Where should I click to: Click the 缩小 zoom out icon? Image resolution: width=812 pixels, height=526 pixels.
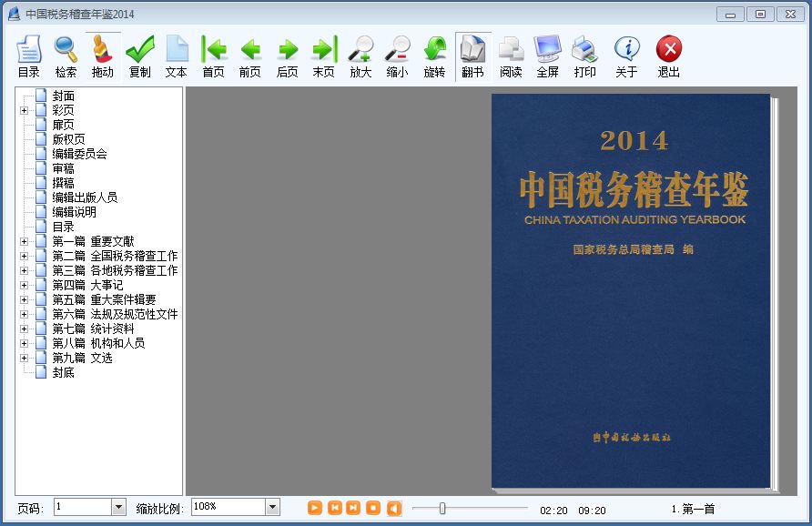click(x=398, y=56)
